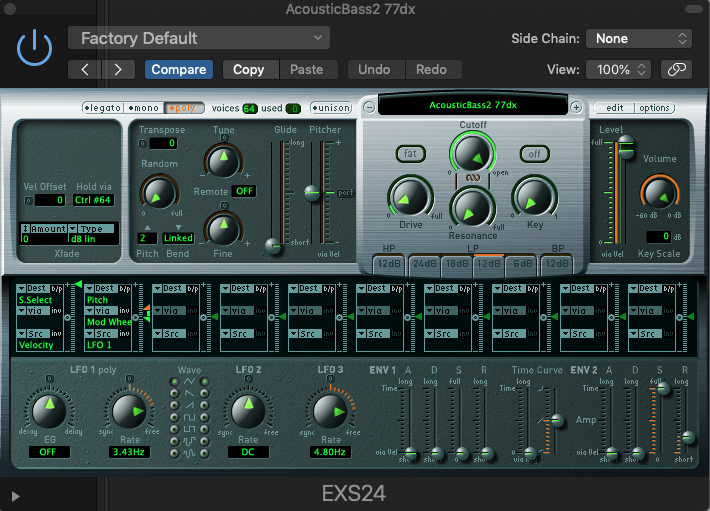This screenshot has width=710, height=511.
Task: Click the Cutoff knob
Action: pos(472,153)
